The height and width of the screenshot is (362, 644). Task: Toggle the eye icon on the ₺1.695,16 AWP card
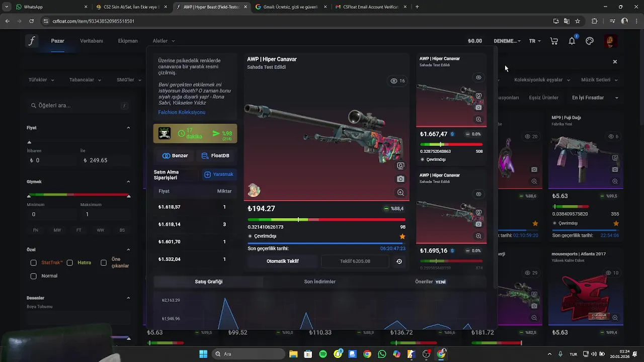coord(478,194)
